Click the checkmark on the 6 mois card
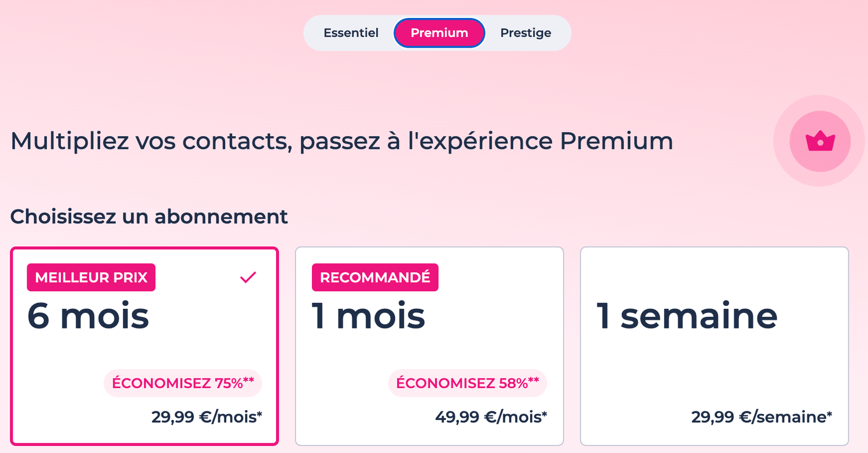Viewport: 868px width, 453px height. point(248,277)
